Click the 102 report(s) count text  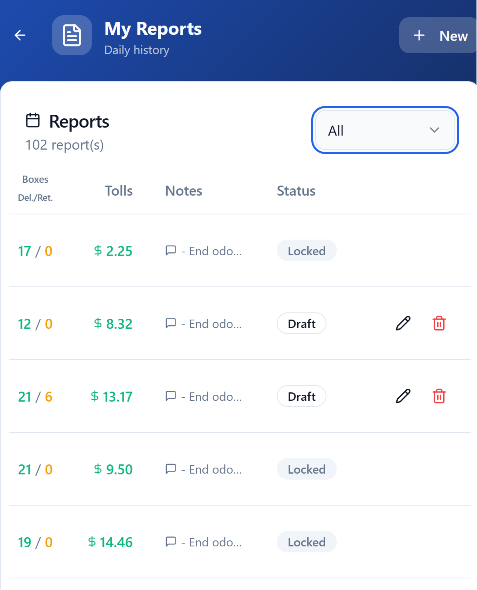(64, 145)
